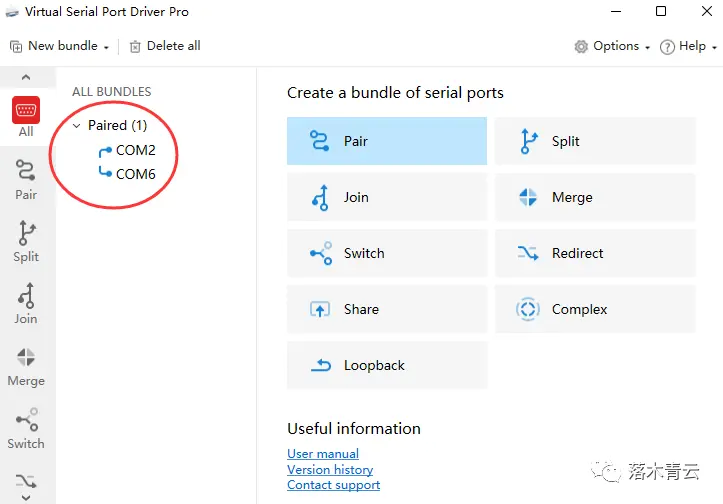The image size is (723, 504).
Task: Open the Version history link
Action: tap(330, 470)
